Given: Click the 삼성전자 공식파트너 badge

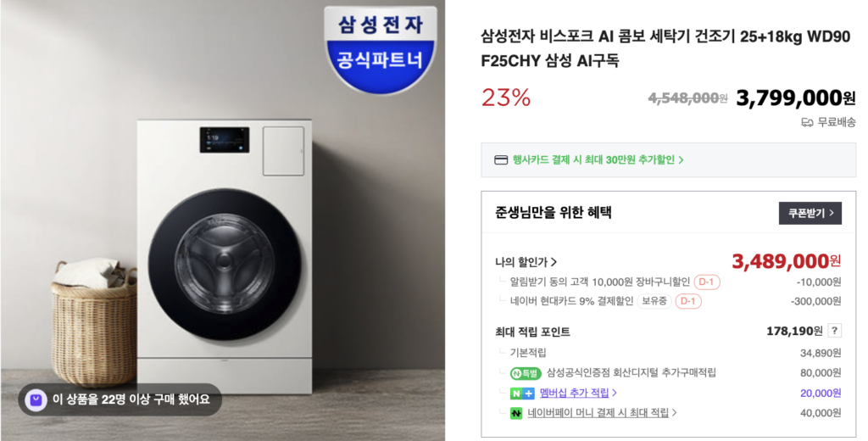Looking at the screenshot, I should tap(381, 48).
